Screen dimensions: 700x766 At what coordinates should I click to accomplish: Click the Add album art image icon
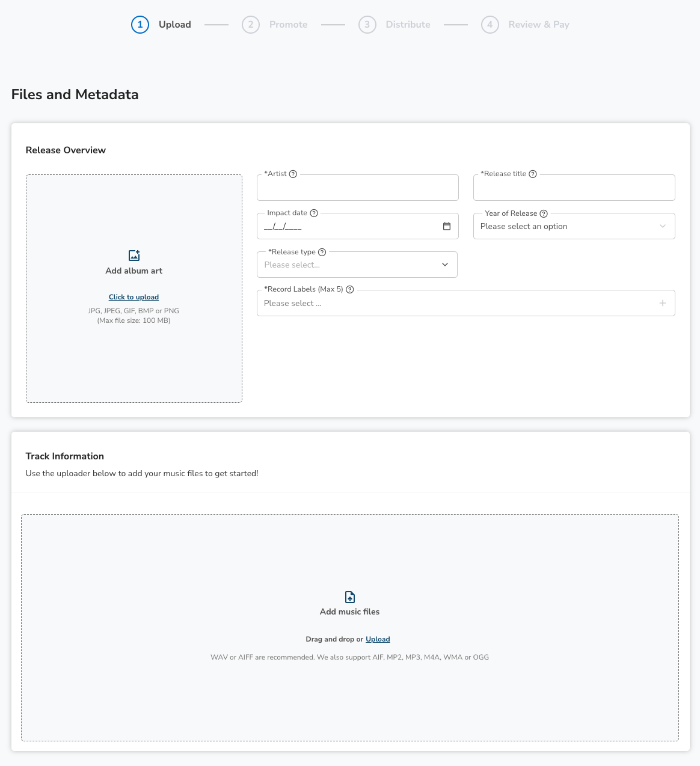click(134, 256)
